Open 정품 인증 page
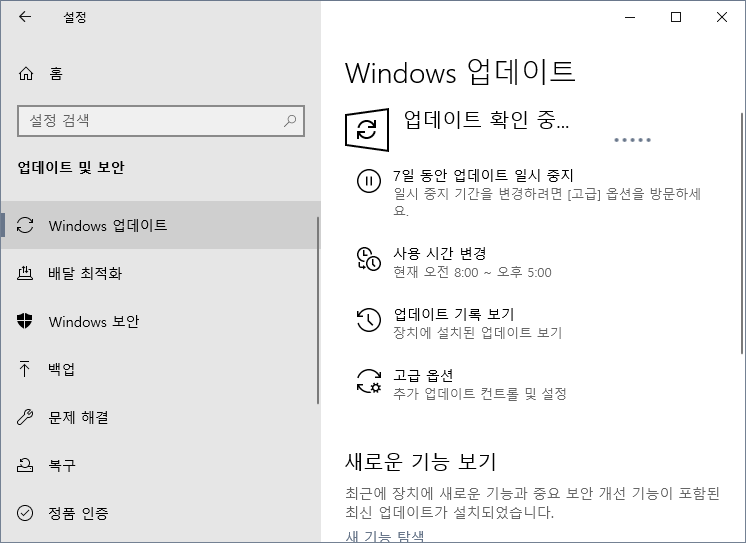This screenshot has width=746, height=543. [160, 513]
